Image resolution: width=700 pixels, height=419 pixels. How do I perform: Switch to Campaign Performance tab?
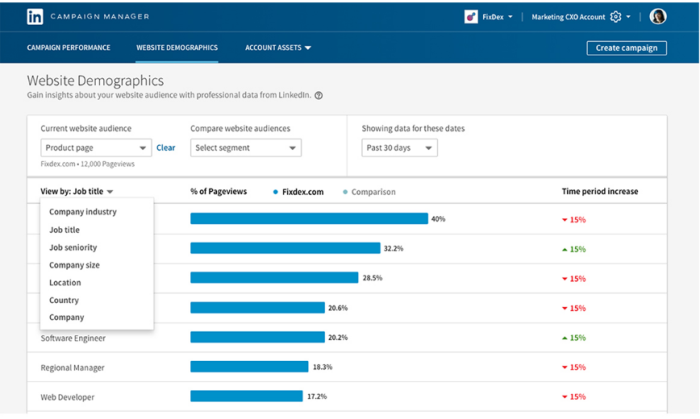[69, 47]
